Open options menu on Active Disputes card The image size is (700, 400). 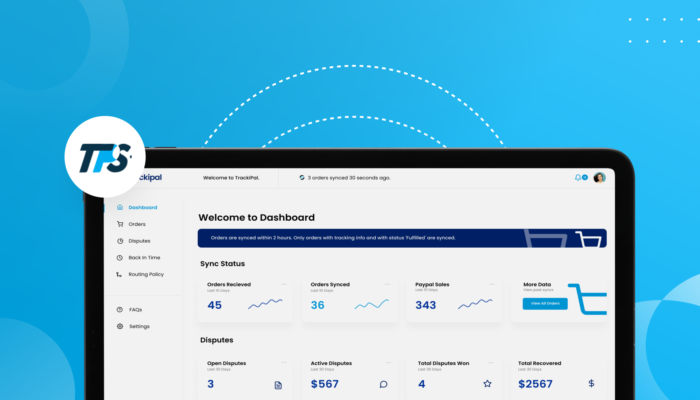pos(388,363)
